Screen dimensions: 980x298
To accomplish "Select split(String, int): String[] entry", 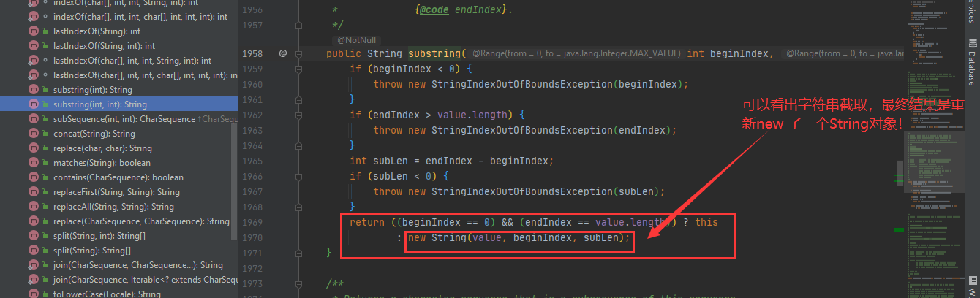I will pyautogui.click(x=118, y=236).
